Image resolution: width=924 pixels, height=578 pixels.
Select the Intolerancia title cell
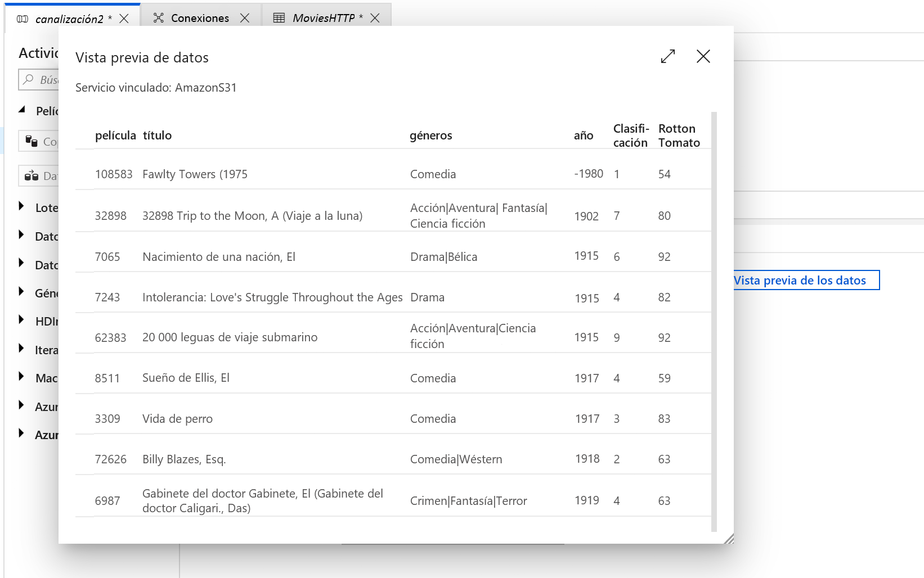(x=272, y=297)
